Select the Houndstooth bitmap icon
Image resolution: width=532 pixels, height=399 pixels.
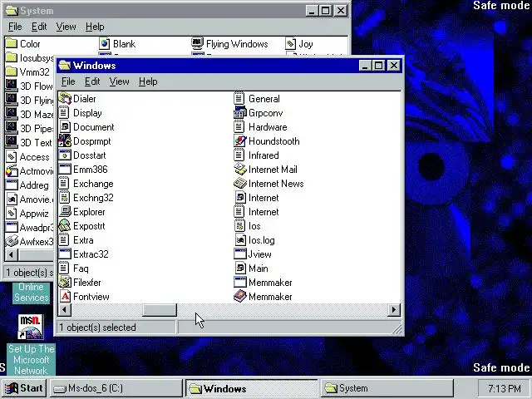click(x=240, y=141)
